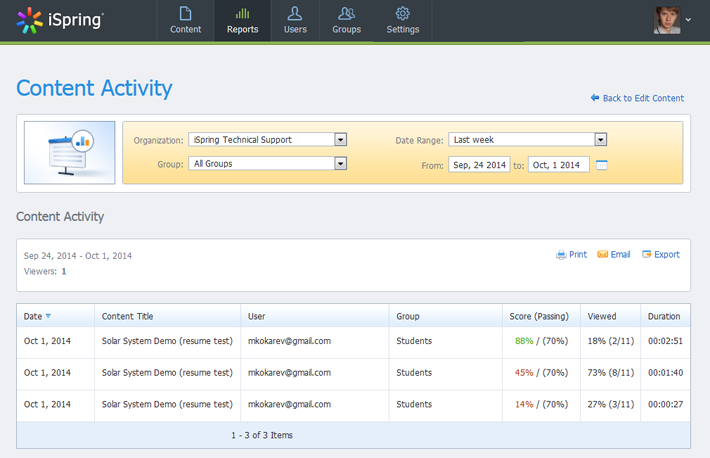Click duration 00:00:27

pyautogui.click(x=665, y=405)
